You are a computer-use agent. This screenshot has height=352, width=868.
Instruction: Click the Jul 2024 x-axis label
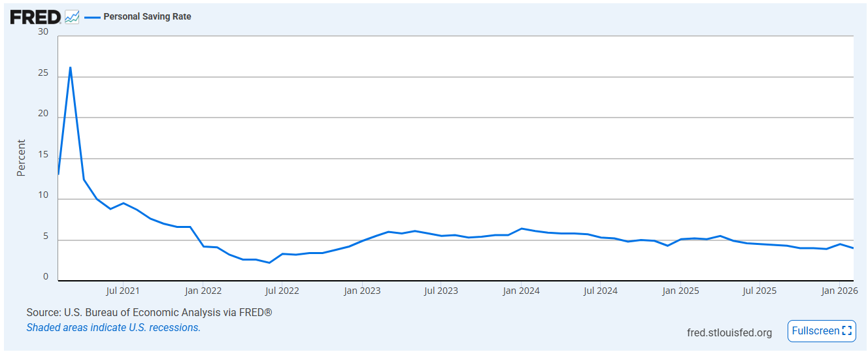[x=601, y=291]
